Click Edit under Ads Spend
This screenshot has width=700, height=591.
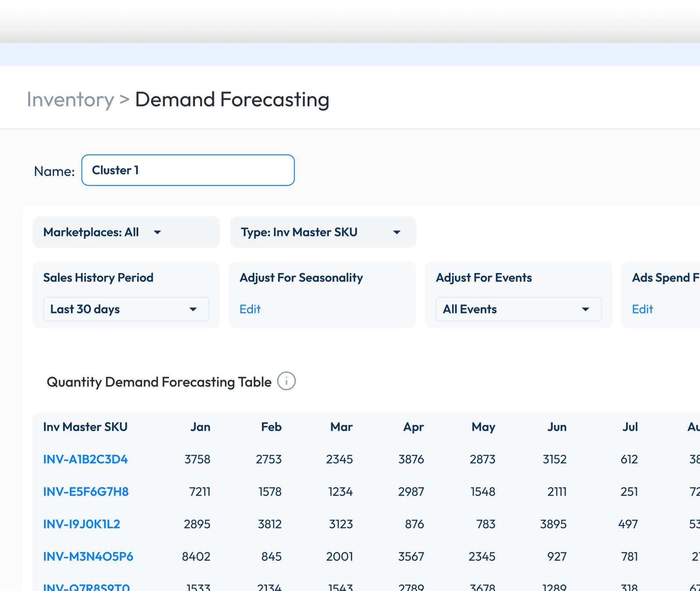click(x=642, y=309)
